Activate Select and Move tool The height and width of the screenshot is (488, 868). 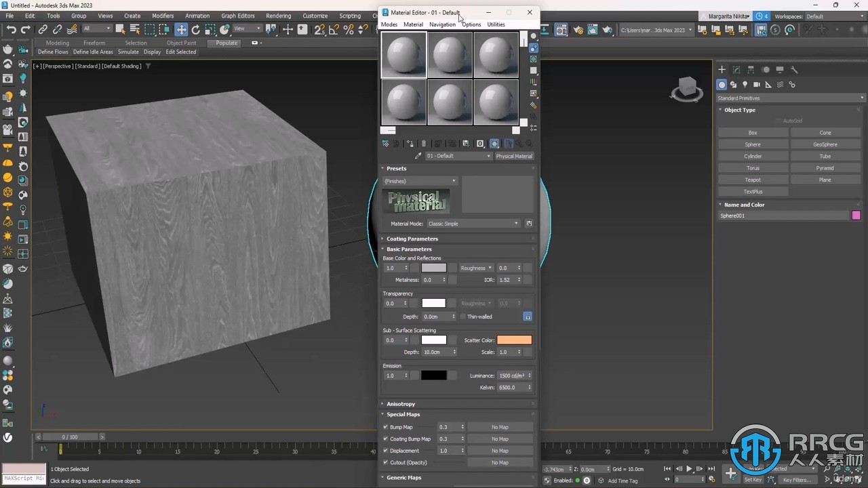click(x=181, y=29)
